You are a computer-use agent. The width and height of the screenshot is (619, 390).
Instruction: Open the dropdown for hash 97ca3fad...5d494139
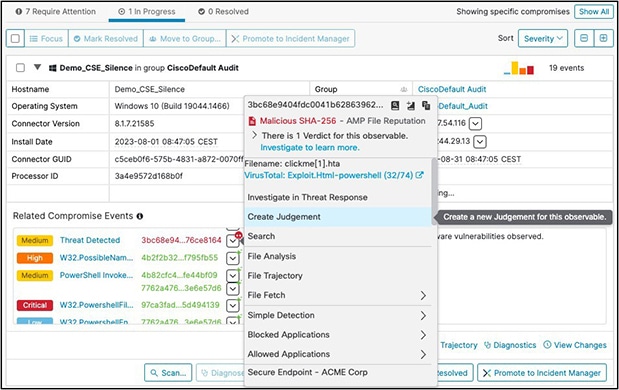click(233, 305)
